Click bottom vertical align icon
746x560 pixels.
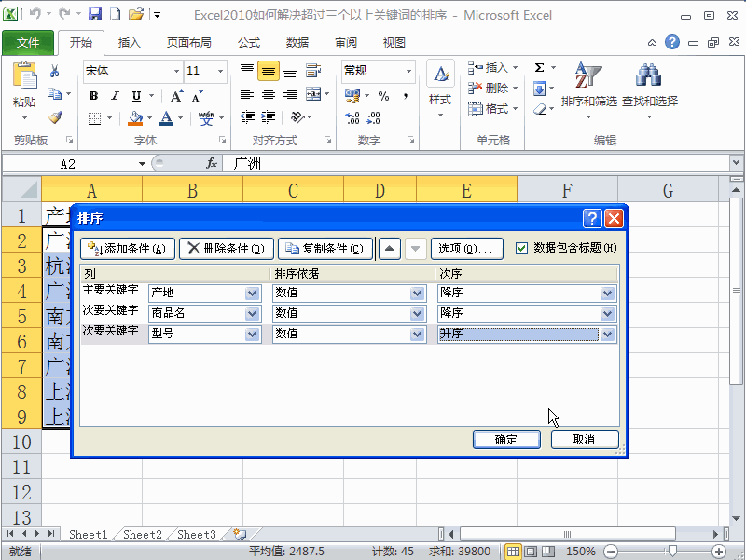pyautogui.click(x=290, y=72)
